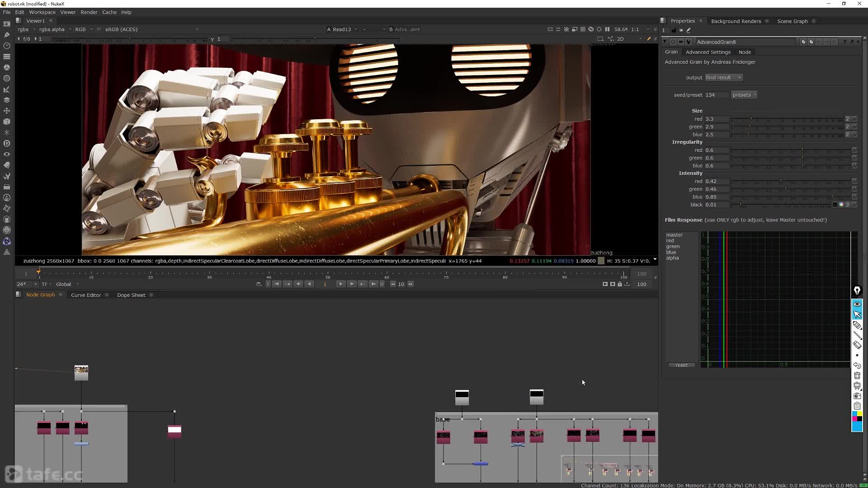
Task: Click the undo arrow in the right strip
Action: click(857, 365)
